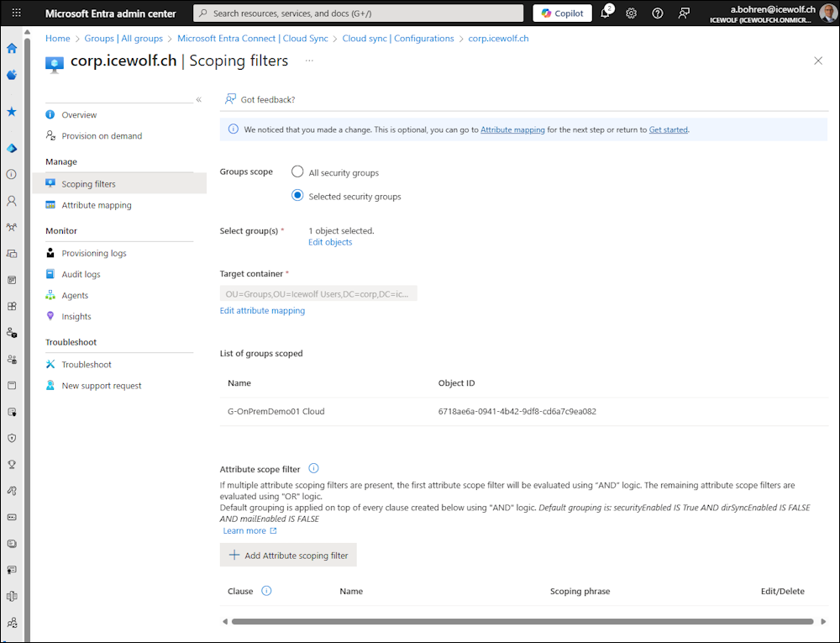
Task: Click the Favorites star in left rail
Action: pyautogui.click(x=12, y=111)
